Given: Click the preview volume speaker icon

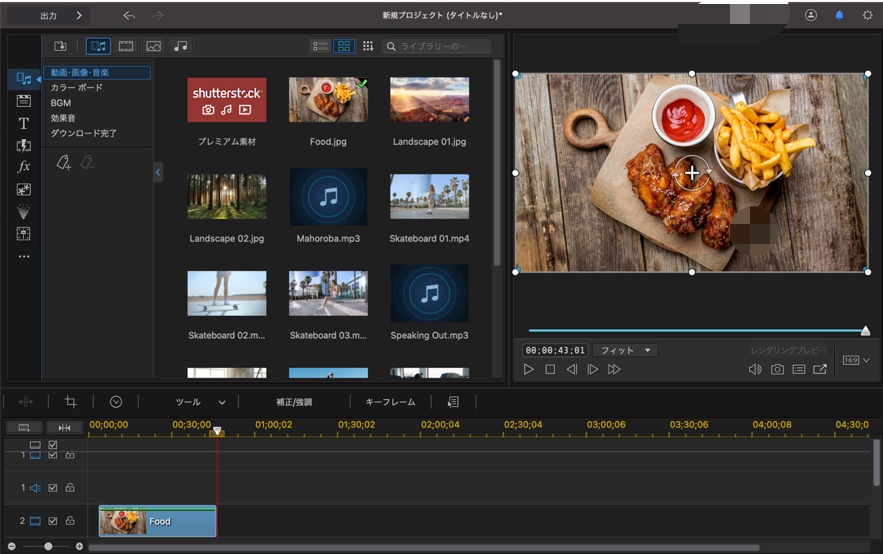Looking at the screenshot, I should pos(755,369).
